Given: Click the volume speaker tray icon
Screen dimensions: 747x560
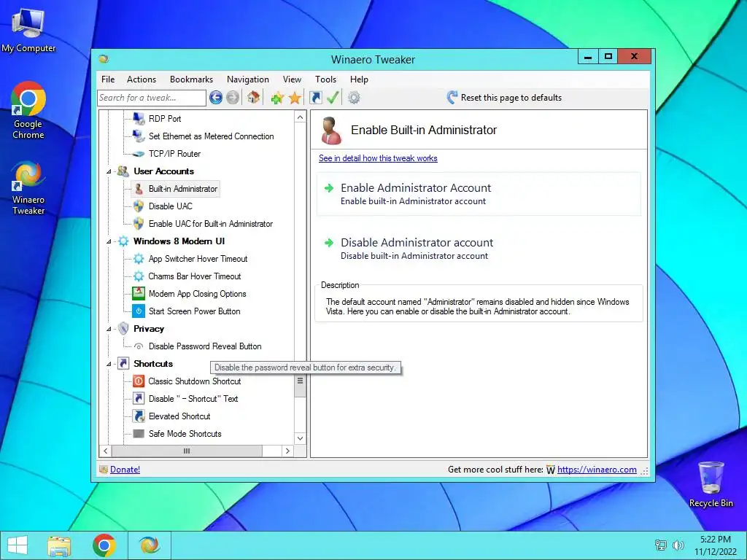Looking at the screenshot, I should 678,545.
